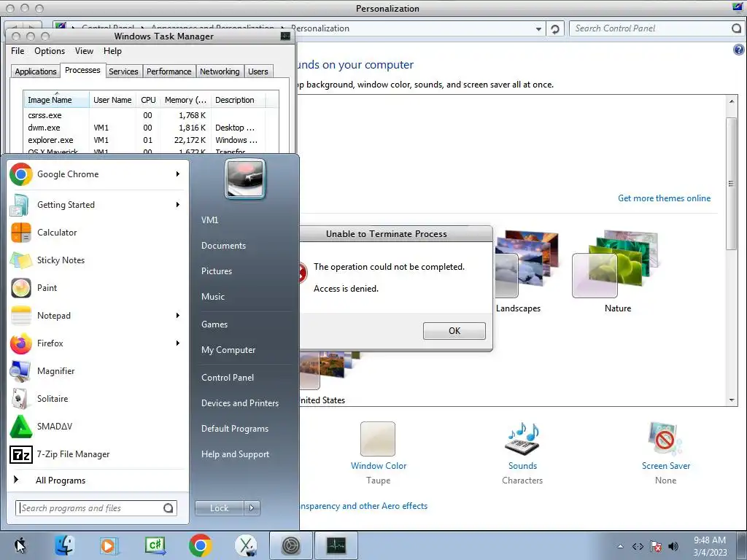Click the themes list scrollbar down arrow
The width and height of the screenshot is (747, 560).
click(x=732, y=400)
